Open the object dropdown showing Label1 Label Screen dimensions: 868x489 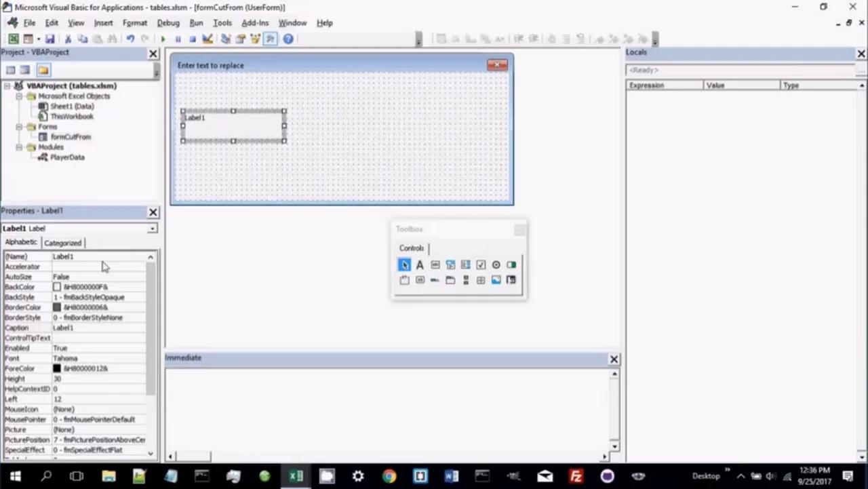(152, 228)
